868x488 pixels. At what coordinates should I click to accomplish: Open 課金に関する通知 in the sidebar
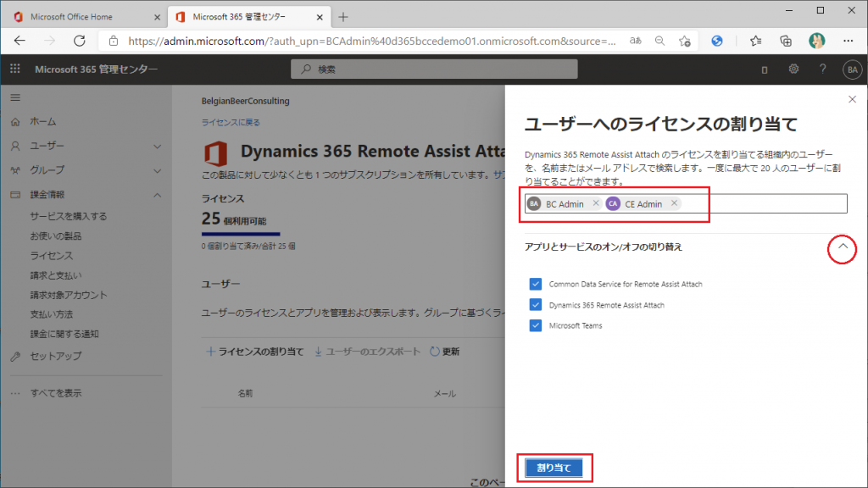coord(64,334)
